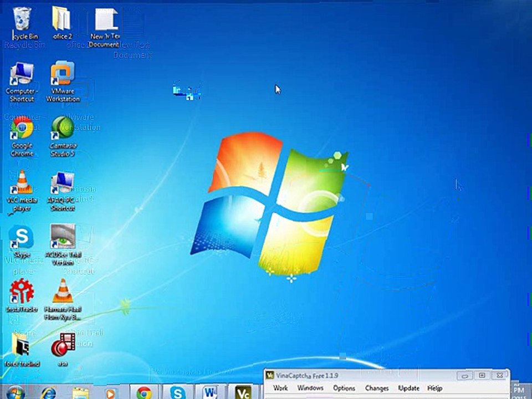Open the Windows Start menu orb
The height and width of the screenshot is (399, 532).
pyautogui.click(x=16, y=392)
